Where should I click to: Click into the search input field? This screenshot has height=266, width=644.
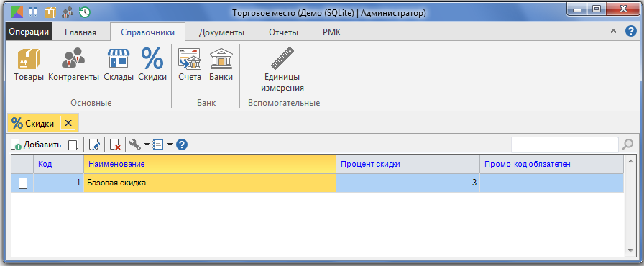[x=565, y=145]
